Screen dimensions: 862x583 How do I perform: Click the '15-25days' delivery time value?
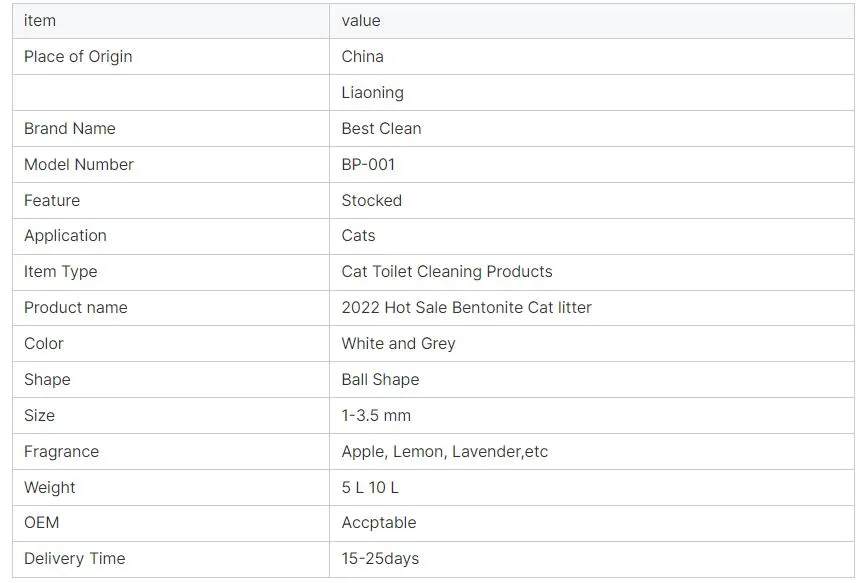pyautogui.click(x=380, y=558)
